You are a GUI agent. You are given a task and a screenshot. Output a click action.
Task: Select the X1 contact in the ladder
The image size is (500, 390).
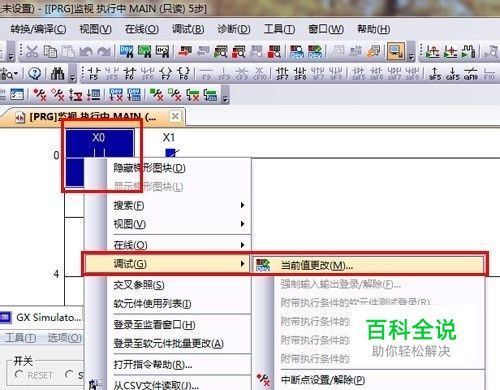170,145
